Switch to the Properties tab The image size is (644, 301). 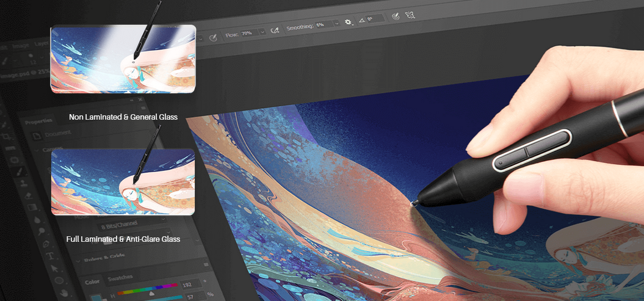click(x=38, y=121)
